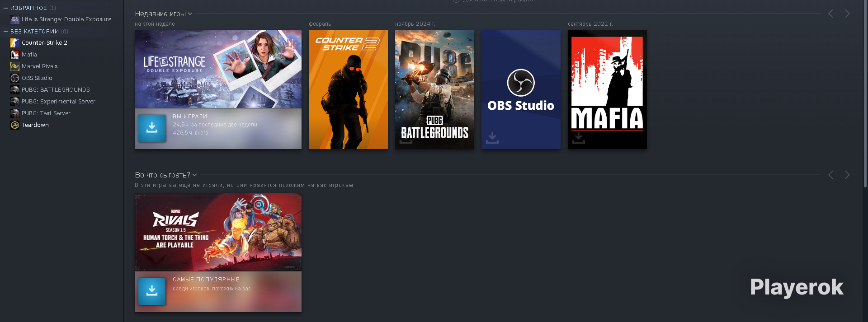Viewport: 868px width, 322px height.
Task: Click the 'на этой неделе' date label
Action: pos(155,24)
